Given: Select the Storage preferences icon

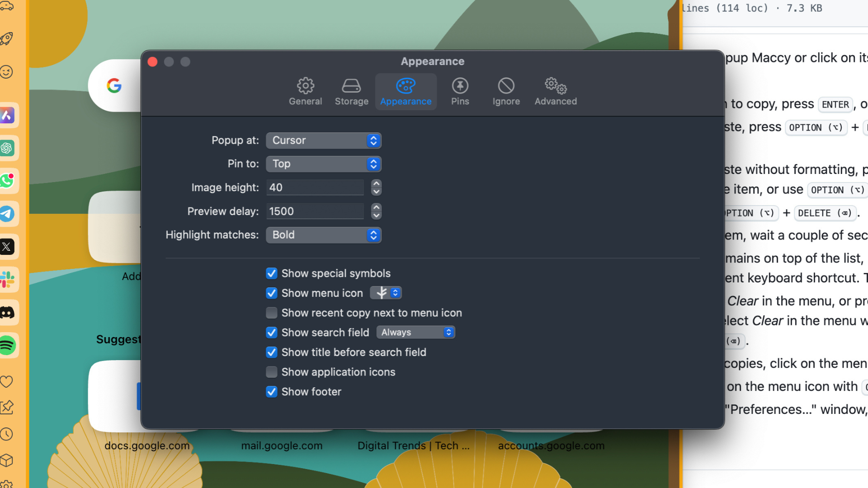Looking at the screenshot, I should pyautogui.click(x=351, y=91).
